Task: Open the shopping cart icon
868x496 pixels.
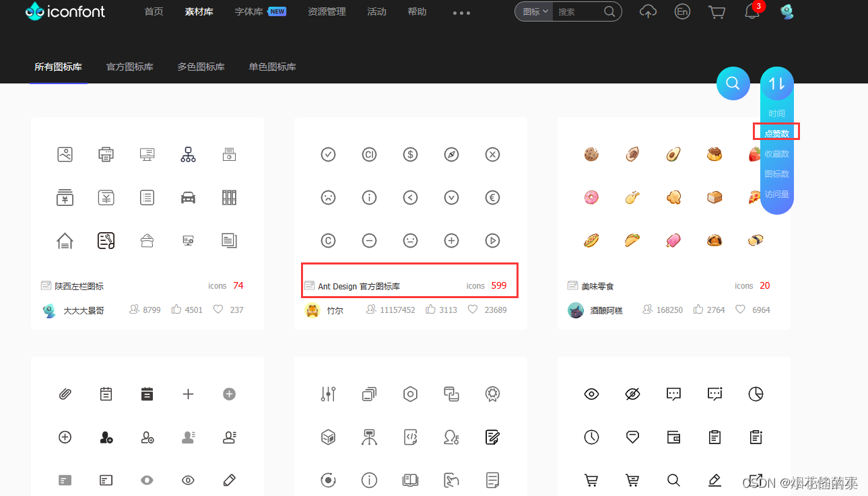Action: pyautogui.click(x=716, y=11)
